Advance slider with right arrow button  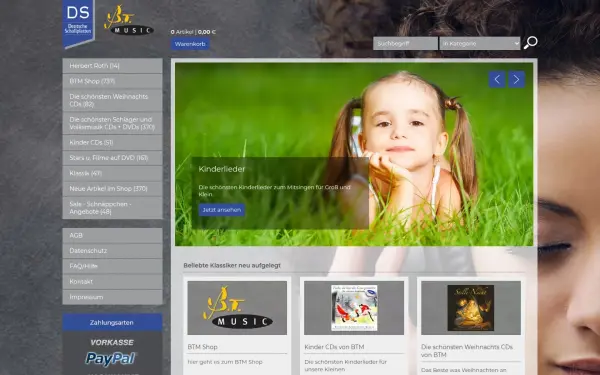pyautogui.click(x=516, y=80)
